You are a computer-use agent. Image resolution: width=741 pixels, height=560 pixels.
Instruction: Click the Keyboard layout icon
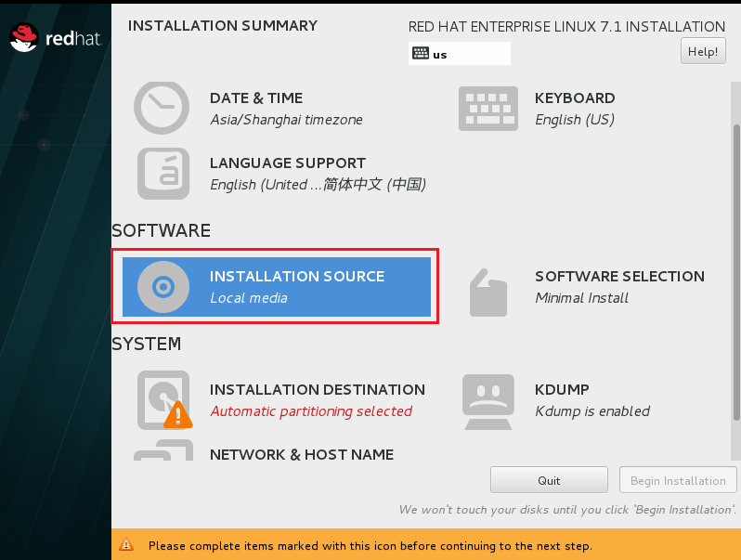(488, 109)
